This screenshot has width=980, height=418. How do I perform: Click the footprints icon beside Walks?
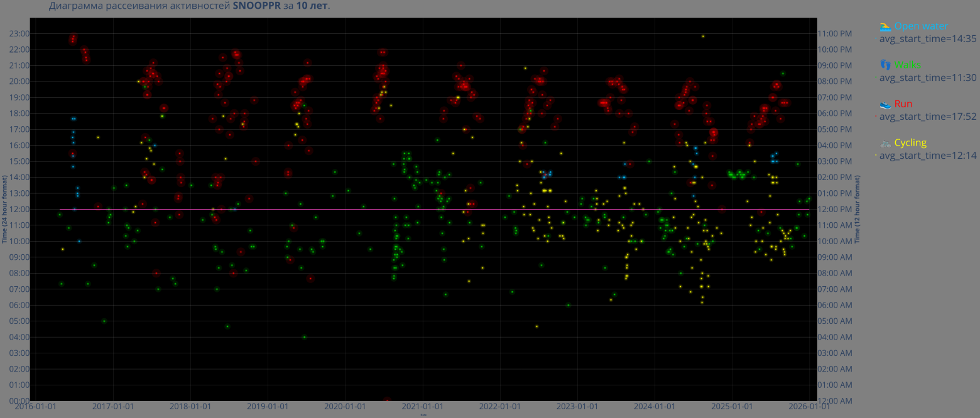(x=885, y=65)
